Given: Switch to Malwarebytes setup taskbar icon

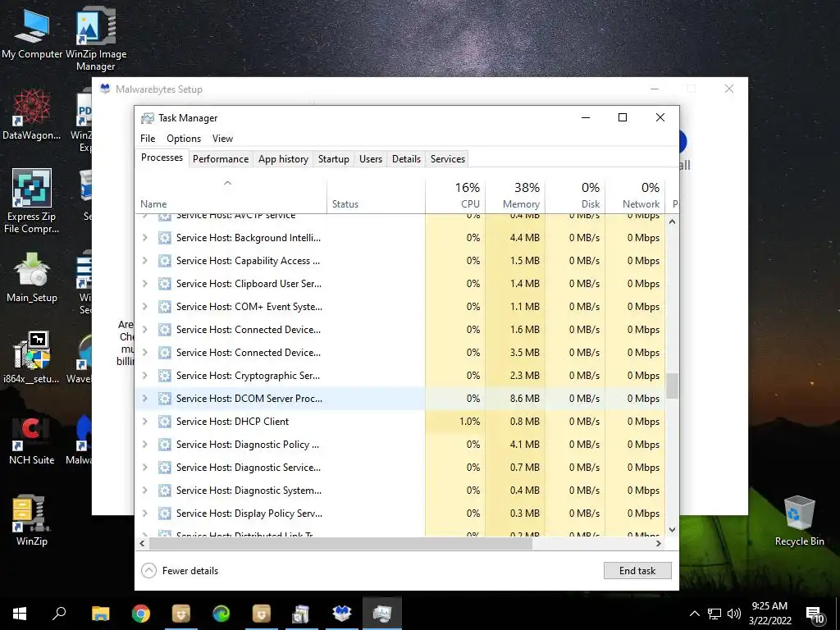Looking at the screenshot, I should pos(342,614).
